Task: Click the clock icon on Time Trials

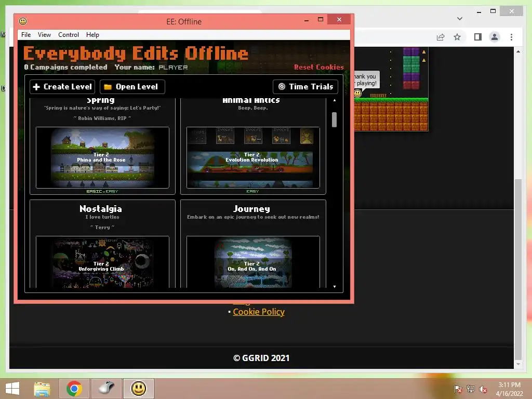Action: pyautogui.click(x=282, y=87)
